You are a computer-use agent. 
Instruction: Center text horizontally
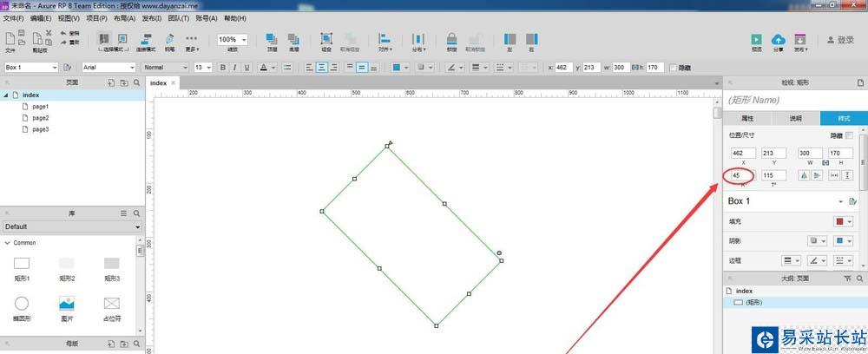(x=321, y=68)
